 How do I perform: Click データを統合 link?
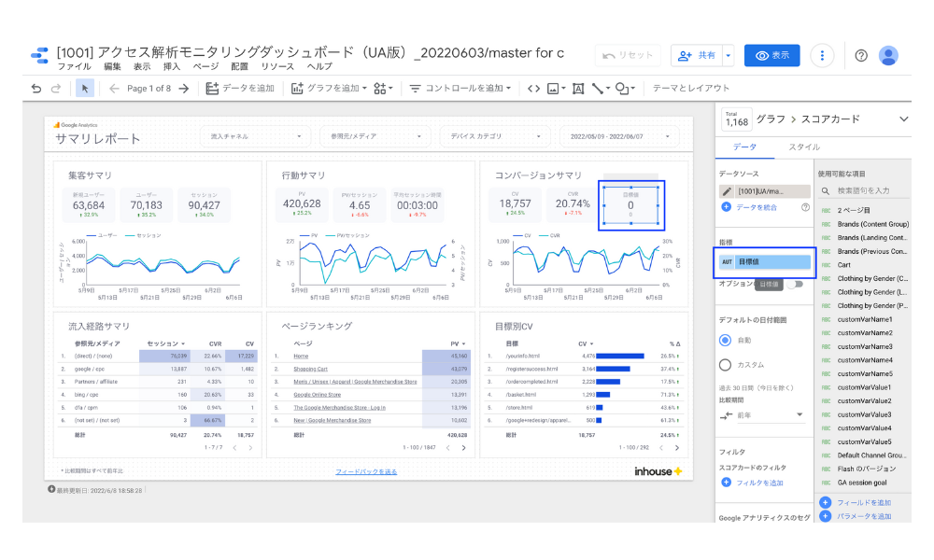click(749, 207)
